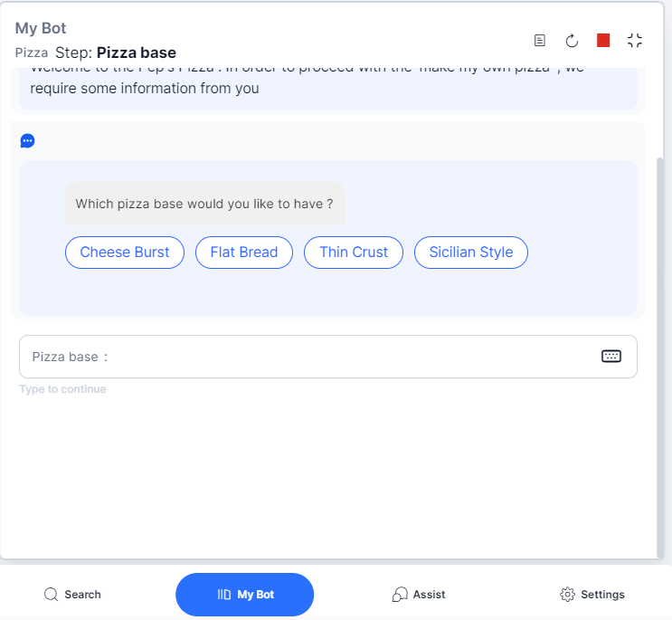Select the Flat Bread option
Image resolution: width=672 pixels, height=620 pixels.
coord(244,253)
